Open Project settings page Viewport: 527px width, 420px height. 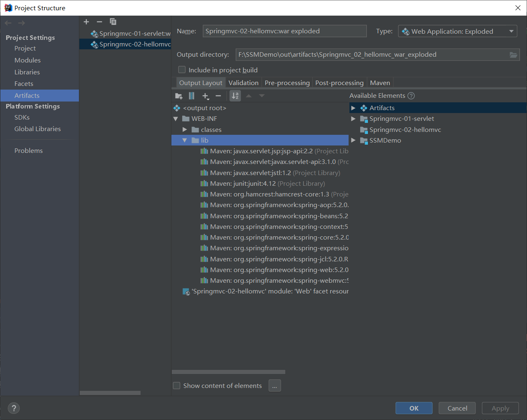click(x=25, y=48)
